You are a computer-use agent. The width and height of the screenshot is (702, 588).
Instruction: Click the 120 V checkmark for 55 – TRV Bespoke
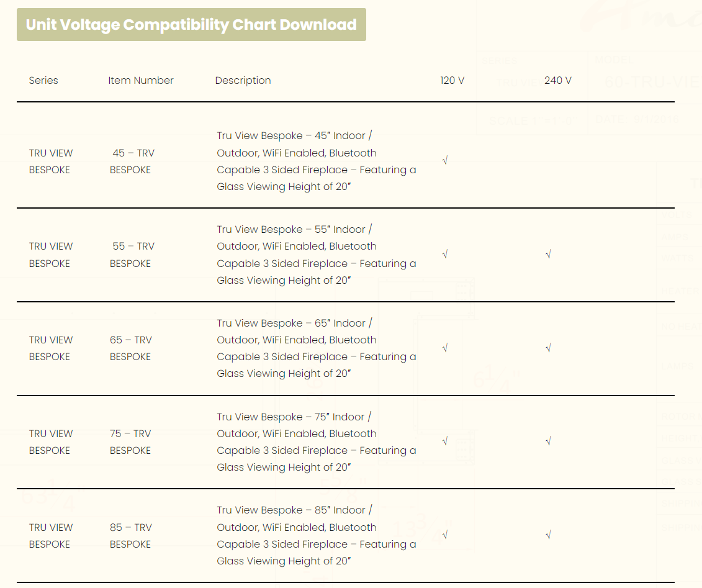pos(445,254)
